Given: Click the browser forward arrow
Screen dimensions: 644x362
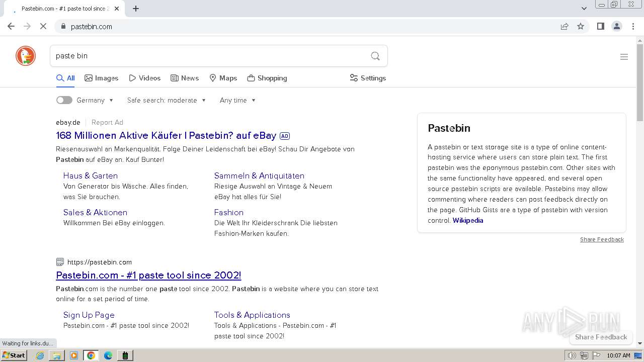Looking at the screenshot, I should [27, 26].
